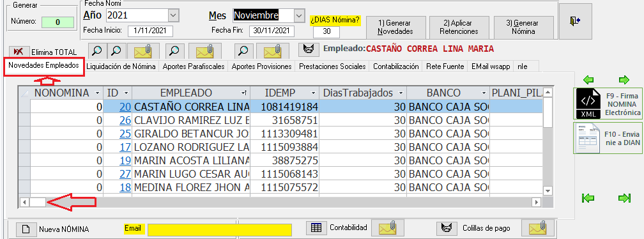Jump to first record green arrow

588,198
